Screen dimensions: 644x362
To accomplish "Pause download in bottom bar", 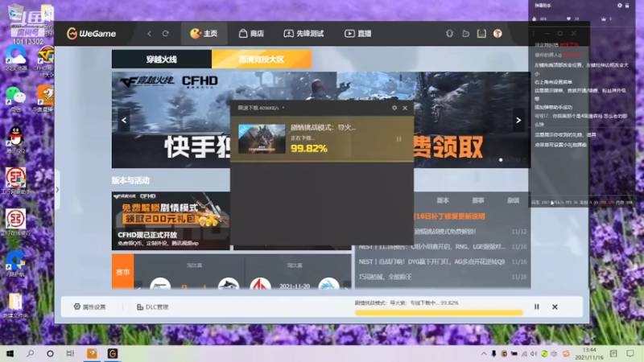I will (x=536, y=306).
